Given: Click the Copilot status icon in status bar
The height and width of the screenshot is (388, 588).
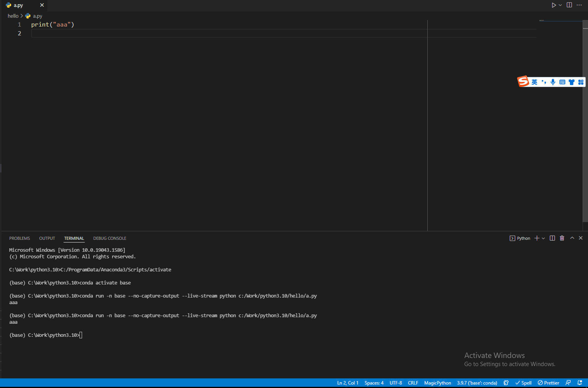Looking at the screenshot, I should [x=506, y=383].
